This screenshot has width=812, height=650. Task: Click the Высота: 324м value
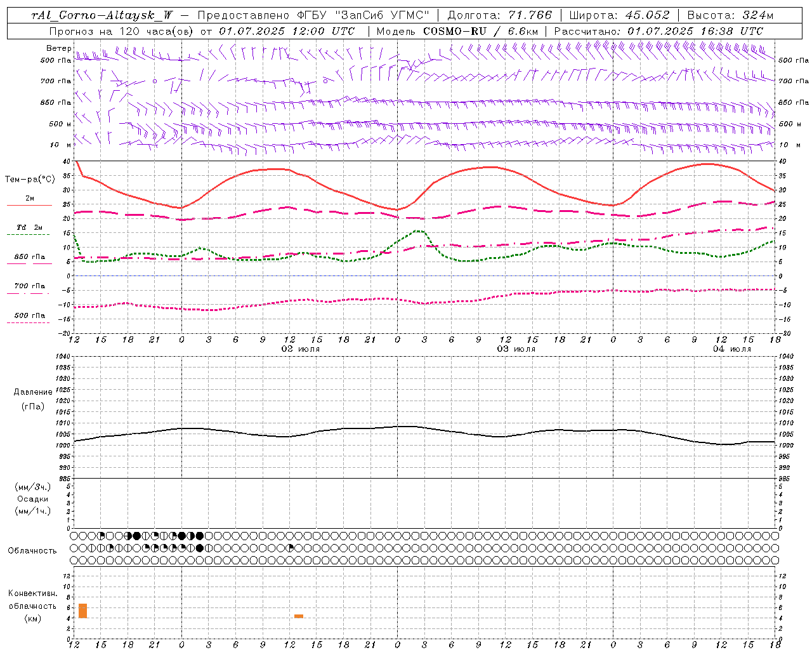point(730,16)
